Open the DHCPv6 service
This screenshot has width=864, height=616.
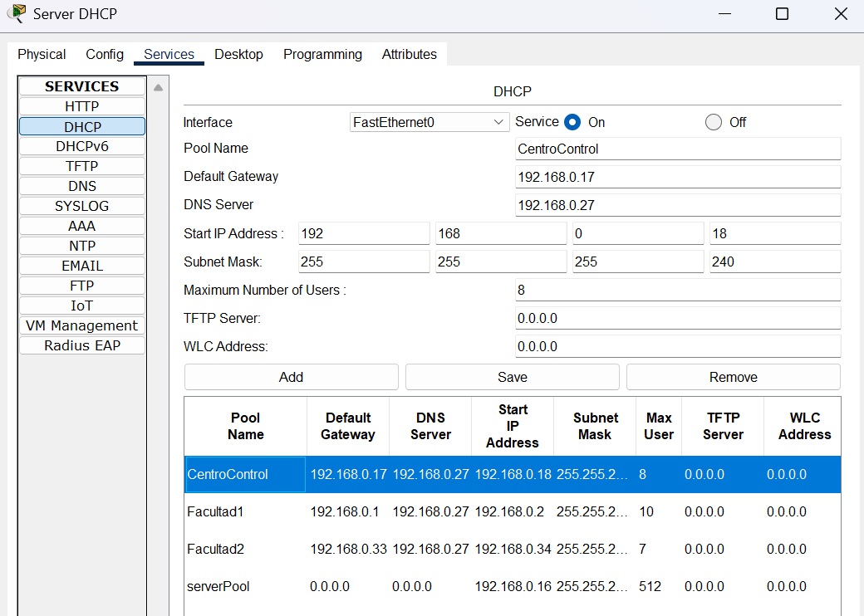click(x=82, y=146)
